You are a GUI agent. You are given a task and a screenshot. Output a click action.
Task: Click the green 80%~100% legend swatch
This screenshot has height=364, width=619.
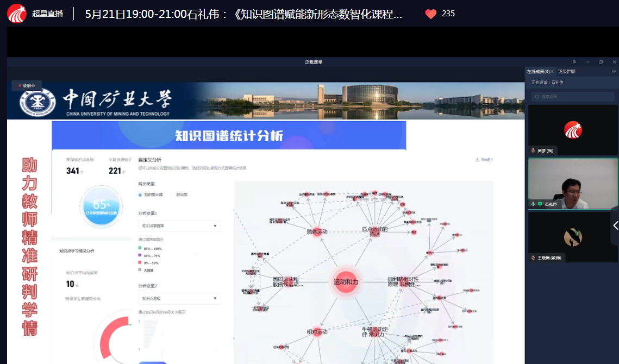click(140, 248)
